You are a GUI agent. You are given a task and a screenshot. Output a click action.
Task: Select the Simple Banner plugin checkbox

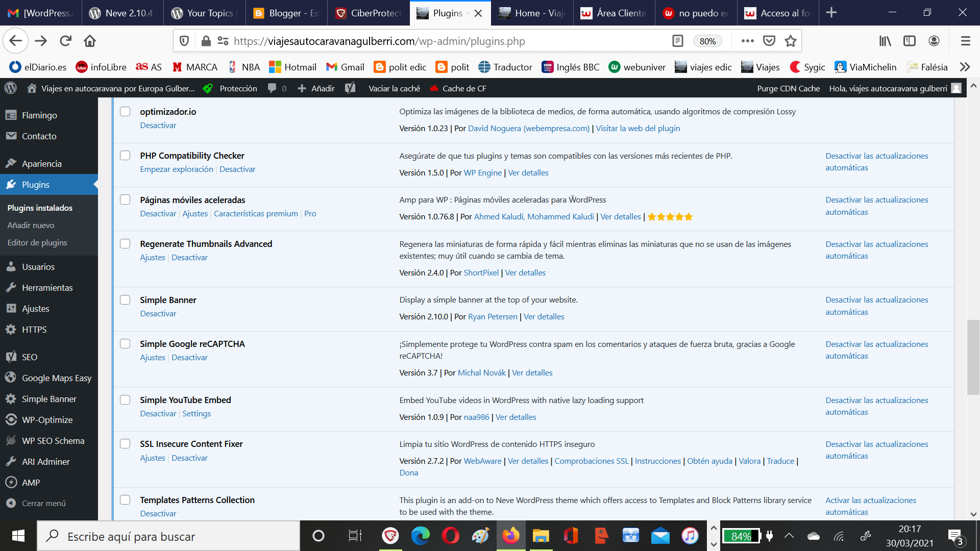(x=125, y=299)
